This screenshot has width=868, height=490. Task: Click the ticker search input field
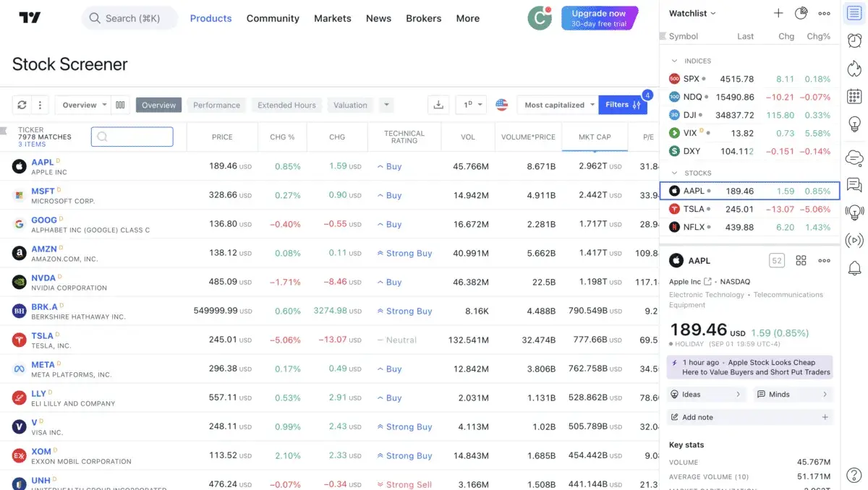(x=132, y=137)
